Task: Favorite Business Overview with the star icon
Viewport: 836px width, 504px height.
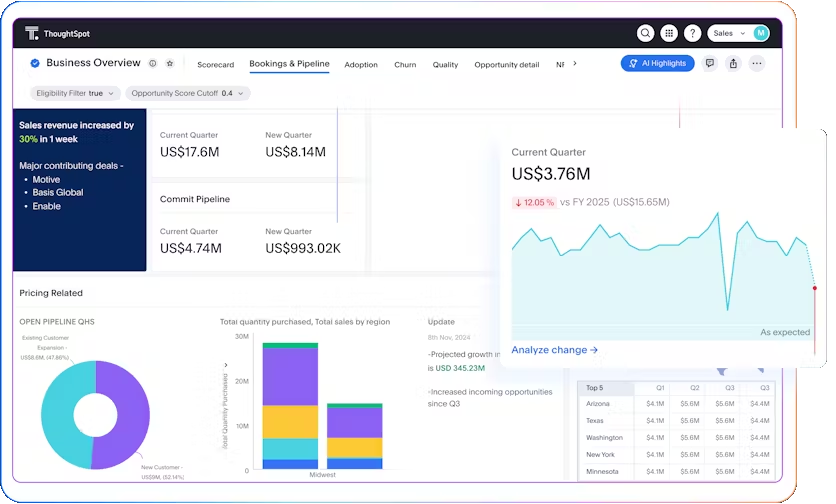Action: (x=170, y=63)
